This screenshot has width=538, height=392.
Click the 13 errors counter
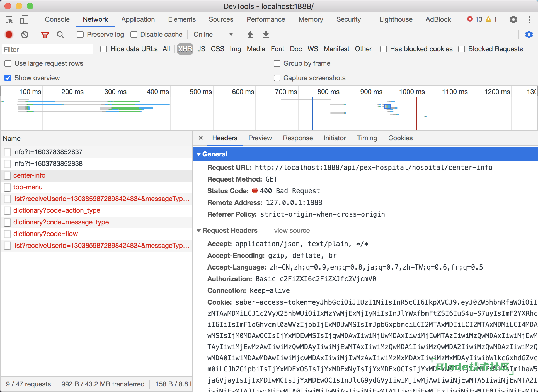[475, 19]
